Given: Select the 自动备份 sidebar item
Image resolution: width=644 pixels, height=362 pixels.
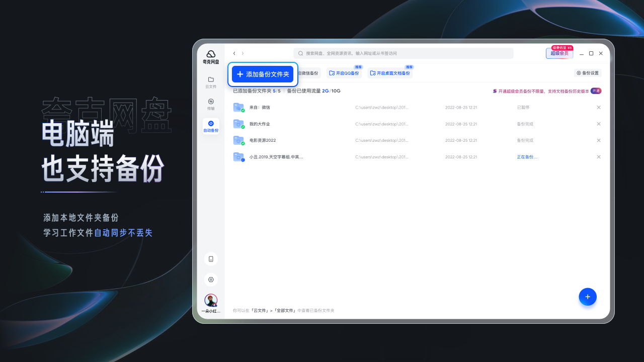Looking at the screenshot, I should click(x=211, y=126).
